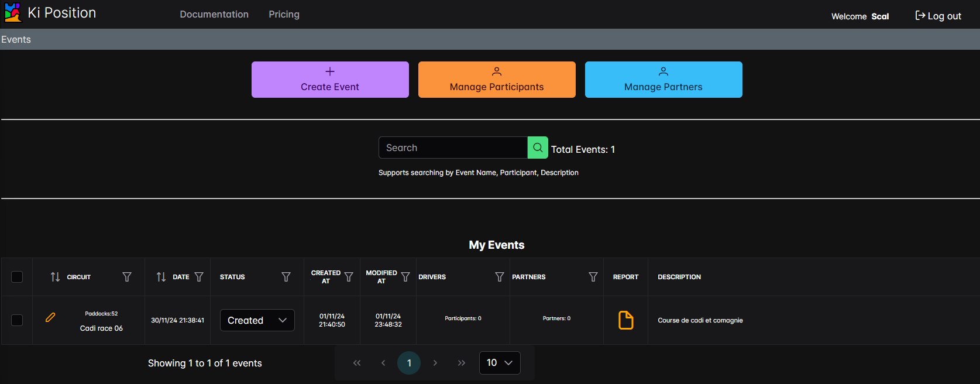This screenshot has height=384, width=980.
Task: Toggle the select-all checkbox in table header
Action: [17, 277]
